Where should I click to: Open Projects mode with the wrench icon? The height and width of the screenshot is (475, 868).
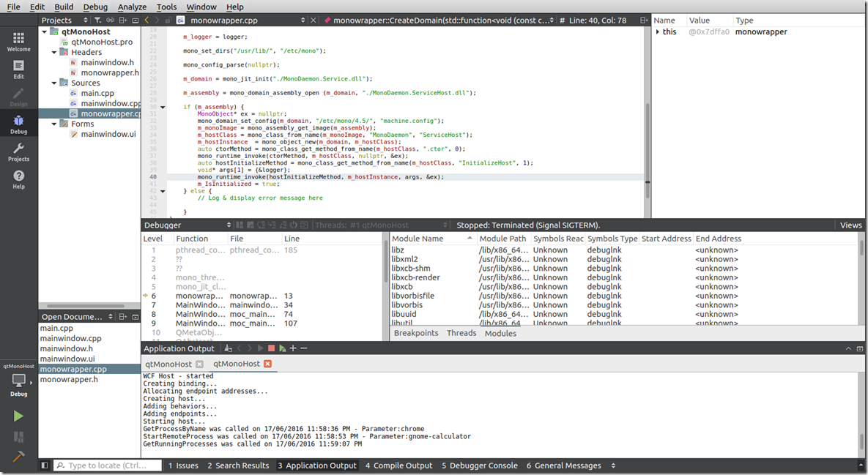click(x=18, y=152)
